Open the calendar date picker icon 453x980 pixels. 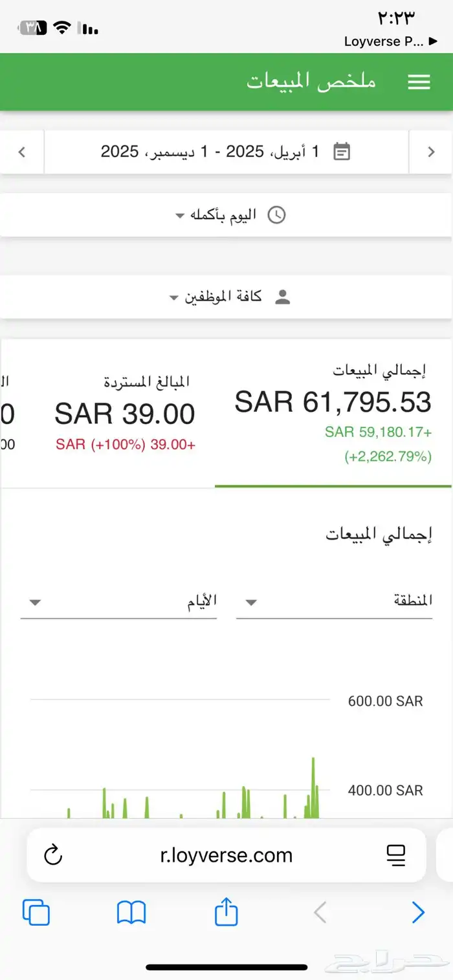(x=342, y=151)
